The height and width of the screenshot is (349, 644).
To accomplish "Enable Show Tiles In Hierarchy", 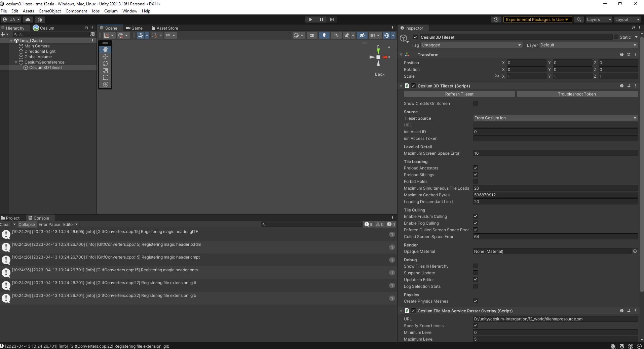I will click(x=476, y=266).
